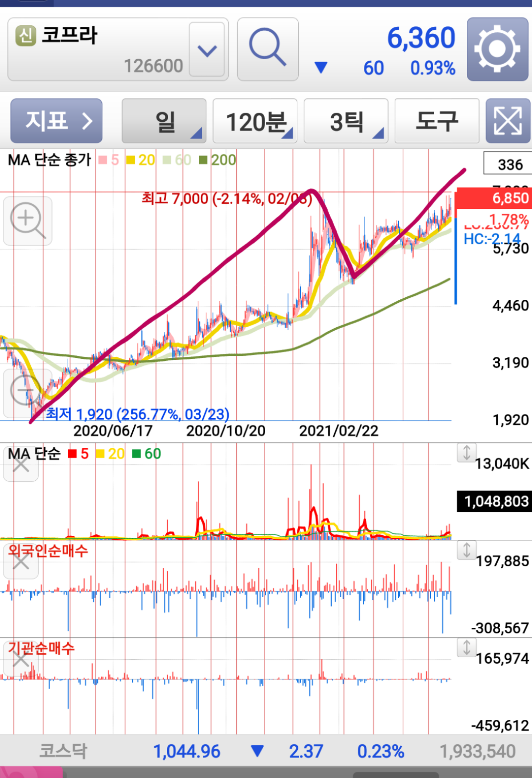Open the stock search magnifier
The image size is (532, 778).
[267, 49]
